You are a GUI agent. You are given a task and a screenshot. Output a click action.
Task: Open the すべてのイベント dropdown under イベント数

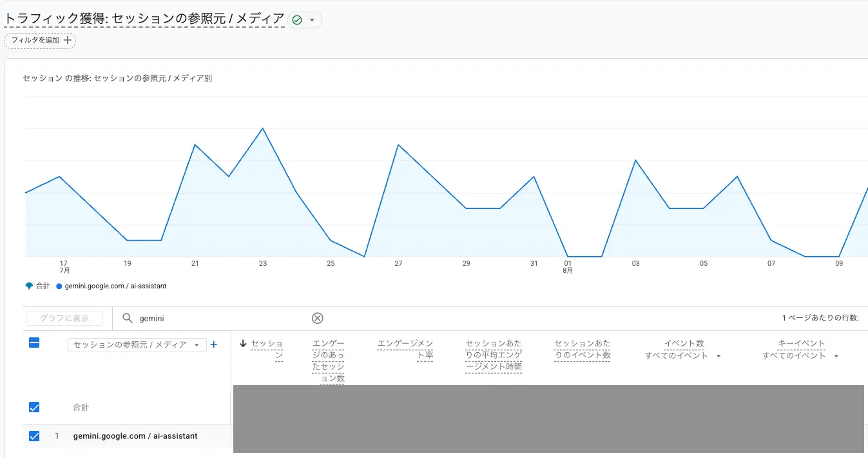coord(683,355)
